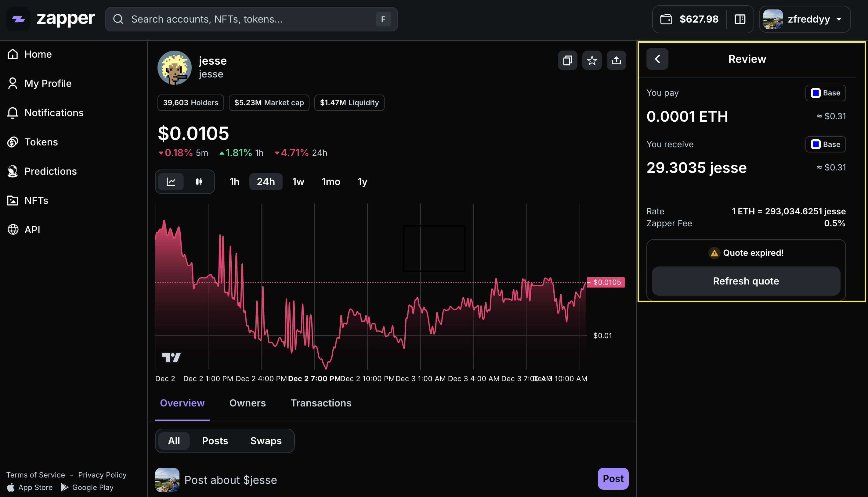
Task: Open Predictions in sidebar
Action: point(50,171)
